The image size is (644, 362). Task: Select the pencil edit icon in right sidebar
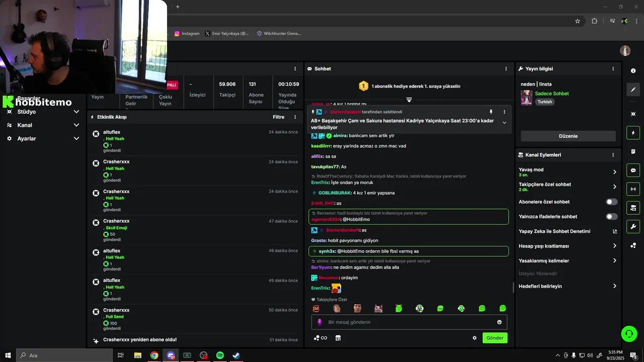(x=633, y=89)
